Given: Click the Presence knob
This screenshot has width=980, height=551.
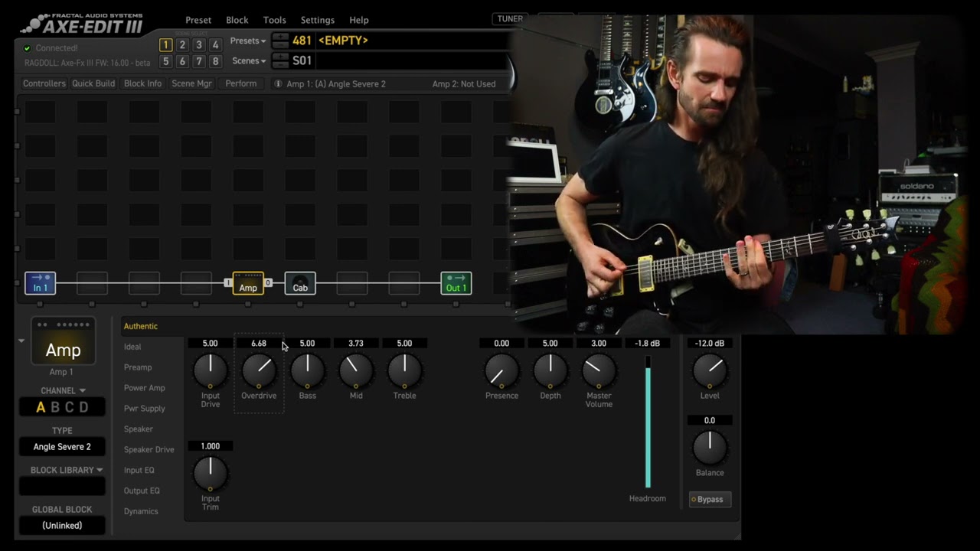Looking at the screenshot, I should tap(501, 370).
